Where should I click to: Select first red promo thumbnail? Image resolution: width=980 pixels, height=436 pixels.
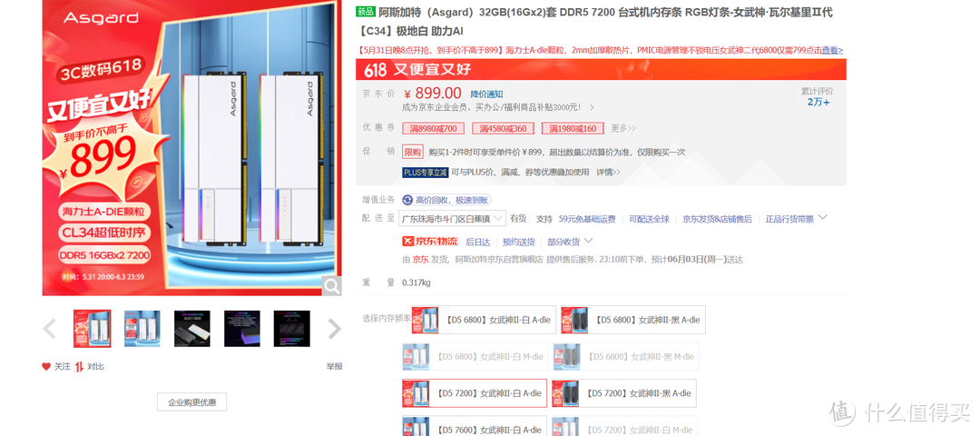(x=93, y=329)
